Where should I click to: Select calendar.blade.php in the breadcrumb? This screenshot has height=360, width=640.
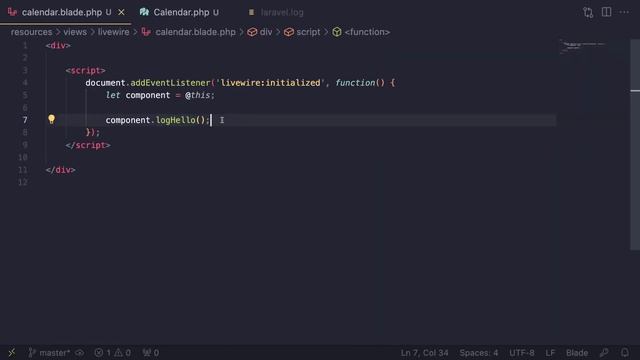tap(195, 32)
